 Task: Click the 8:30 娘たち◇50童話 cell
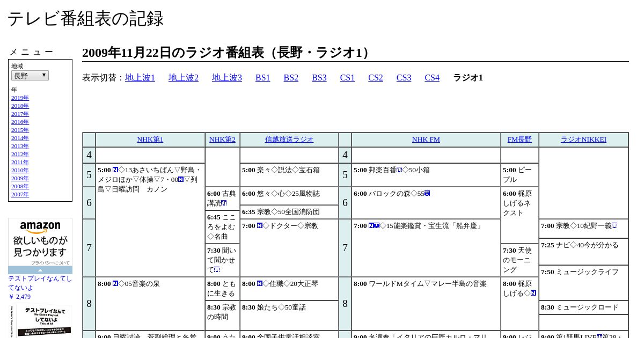click(289, 315)
